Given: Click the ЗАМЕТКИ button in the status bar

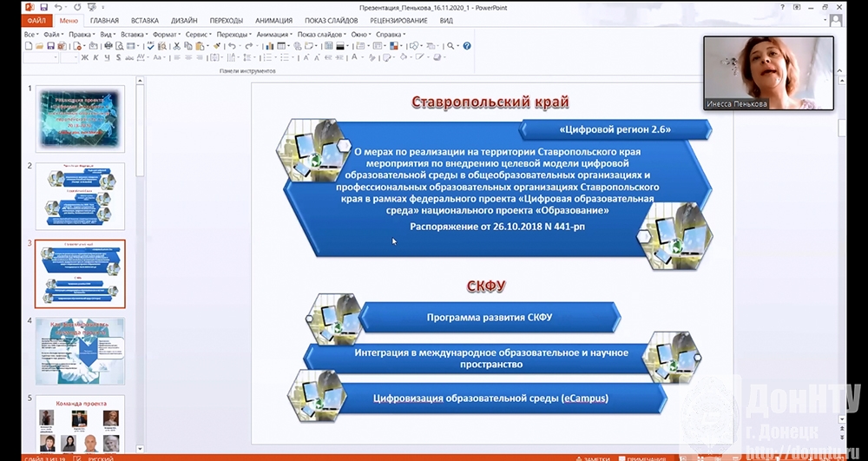Looking at the screenshot, I should click(592, 458).
